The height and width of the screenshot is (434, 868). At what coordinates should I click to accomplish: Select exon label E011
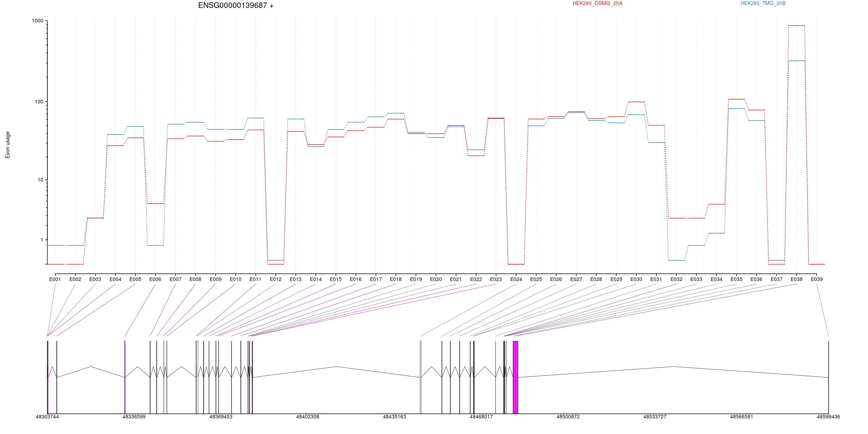click(x=255, y=279)
